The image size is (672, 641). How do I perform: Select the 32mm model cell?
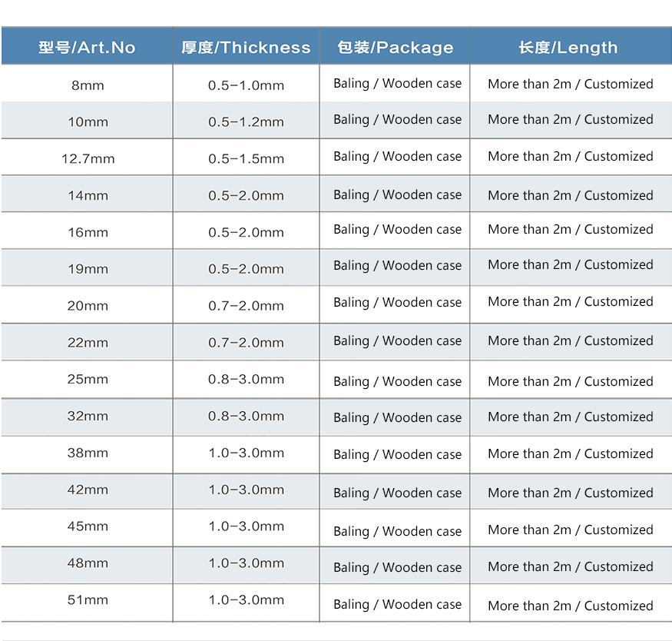click(x=88, y=416)
